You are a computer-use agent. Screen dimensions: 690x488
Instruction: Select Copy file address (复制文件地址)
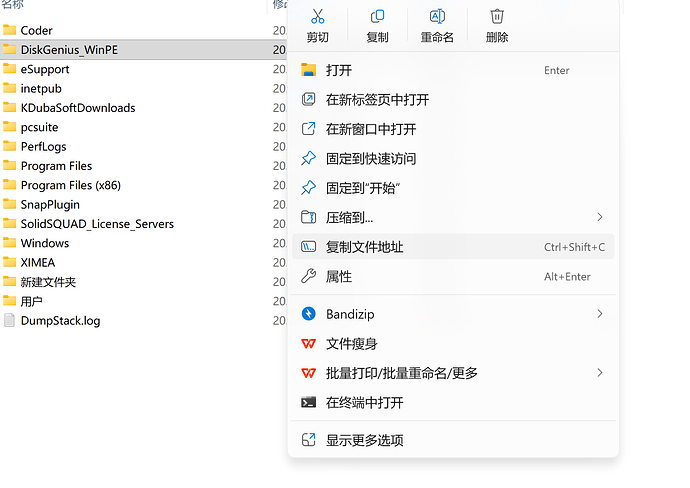(x=453, y=247)
